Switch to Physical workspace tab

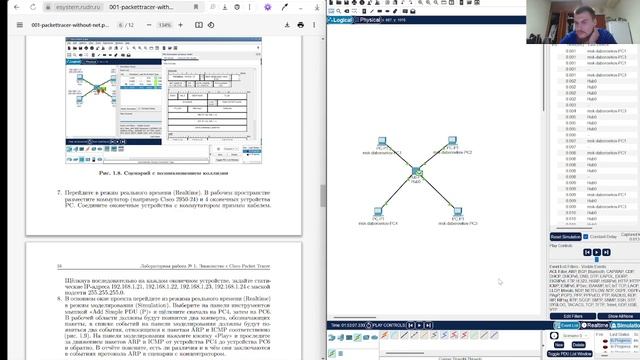point(367,20)
